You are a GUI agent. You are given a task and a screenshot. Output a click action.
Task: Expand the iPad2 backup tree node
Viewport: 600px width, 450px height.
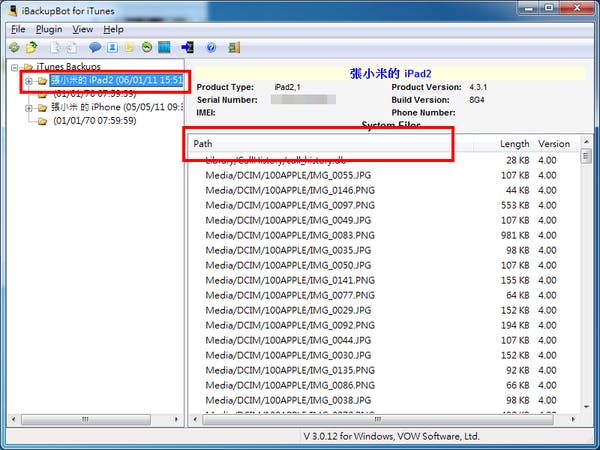[x=29, y=81]
